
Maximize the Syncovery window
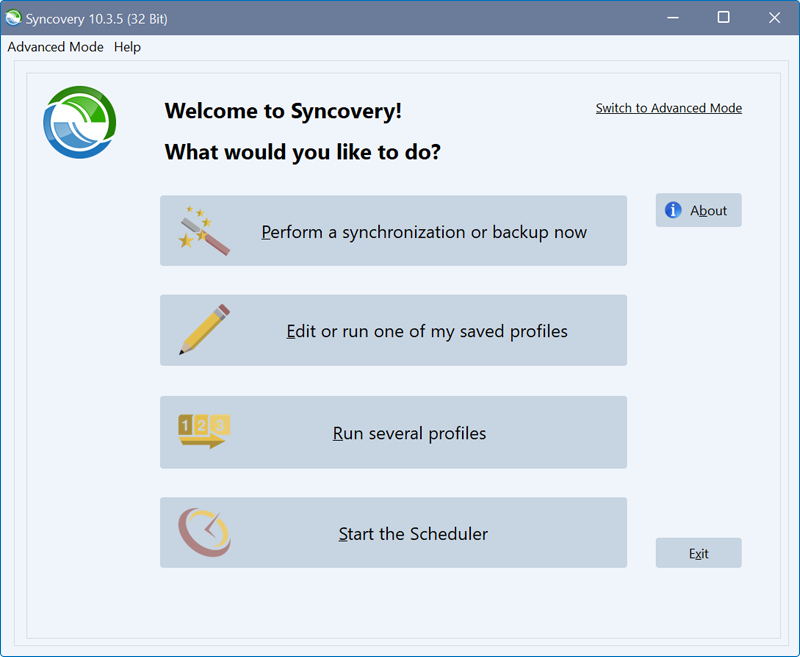pyautogui.click(x=723, y=18)
